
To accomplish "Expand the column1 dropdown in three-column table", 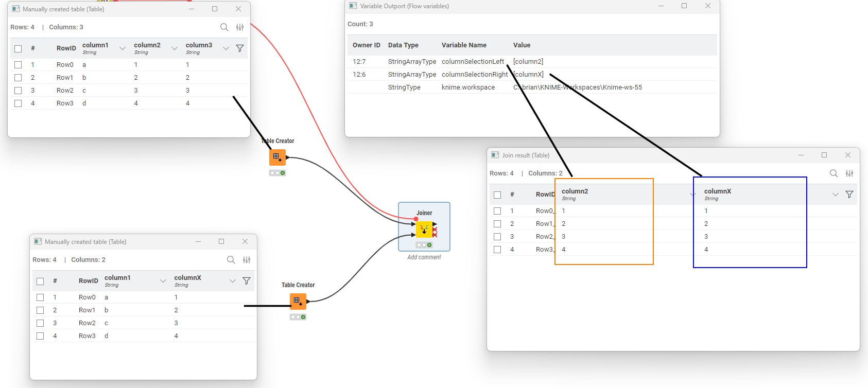I will 123,48.
